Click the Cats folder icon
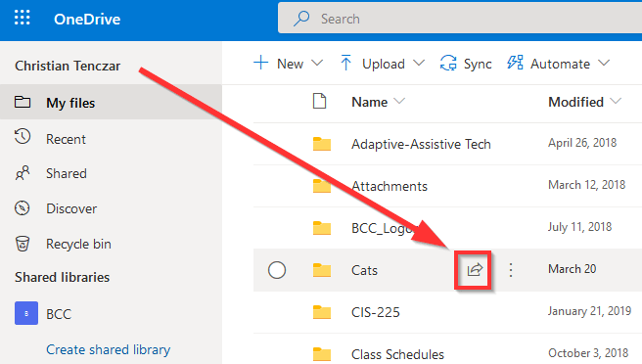 (322, 270)
